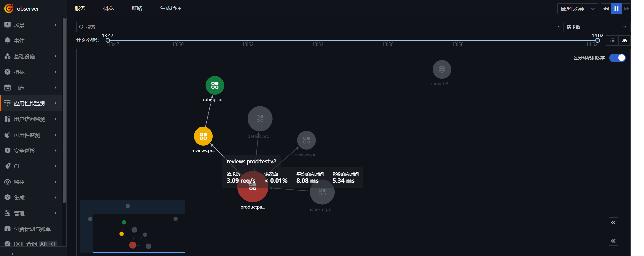The width and height of the screenshot is (644, 256).
Task: Click the 13:47 timeline start handle
Action: pos(108,40)
